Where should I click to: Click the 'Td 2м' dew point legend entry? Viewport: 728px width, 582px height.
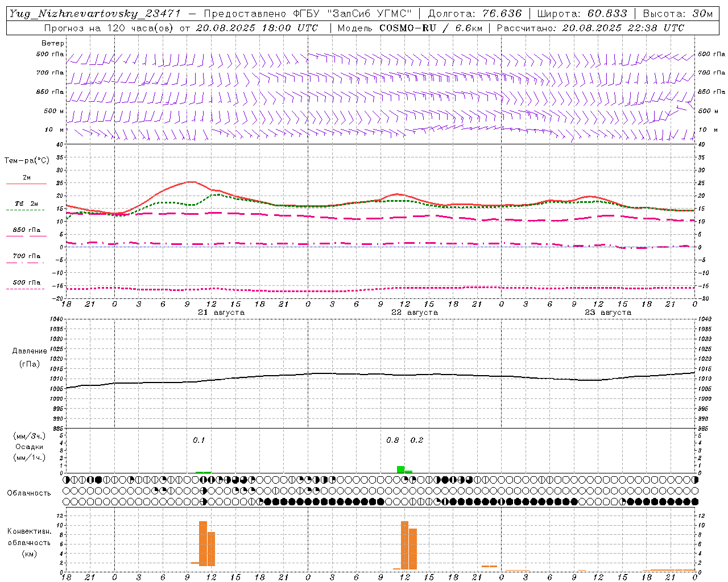(x=27, y=203)
